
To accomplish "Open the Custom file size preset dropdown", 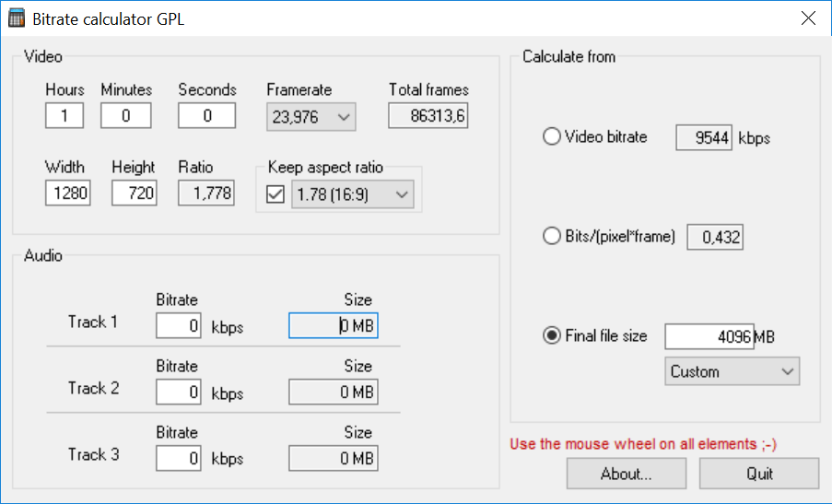I will [732, 371].
